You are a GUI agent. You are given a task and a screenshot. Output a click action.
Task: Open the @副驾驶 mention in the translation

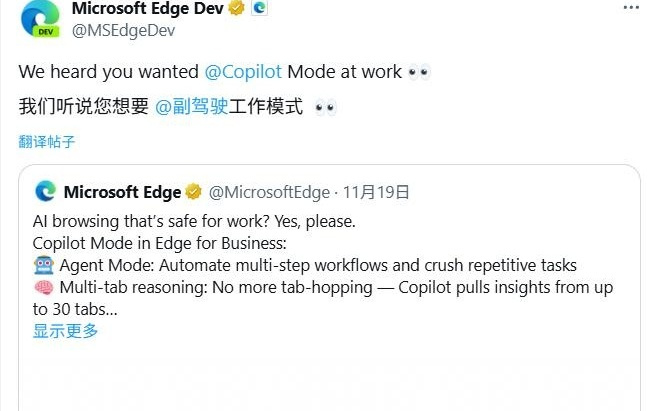tap(191, 107)
